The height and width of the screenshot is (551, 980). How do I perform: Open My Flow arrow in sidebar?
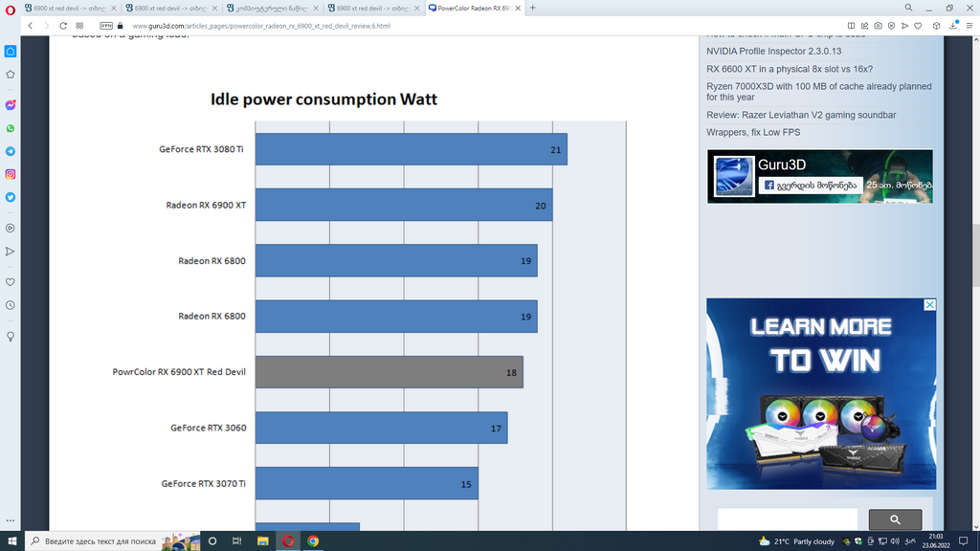10,252
